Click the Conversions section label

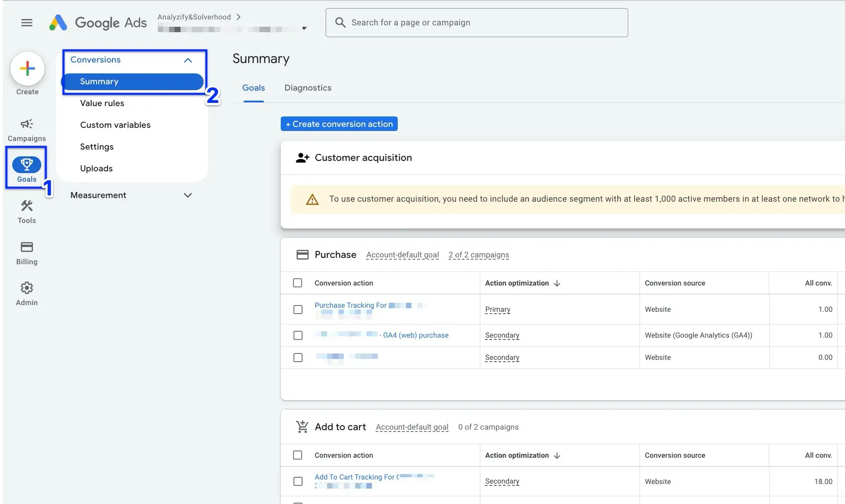(96, 60)
